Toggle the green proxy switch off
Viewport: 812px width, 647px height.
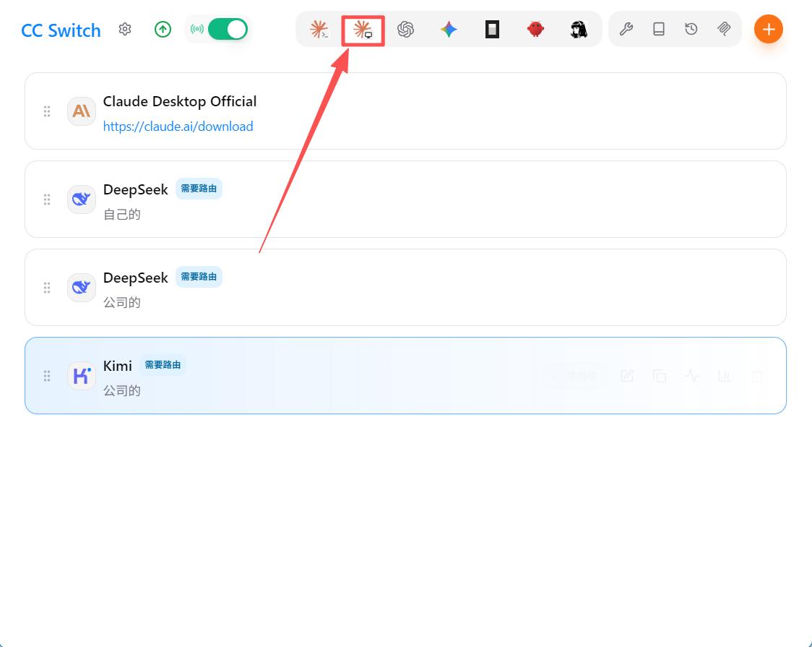tap(228, 30)
